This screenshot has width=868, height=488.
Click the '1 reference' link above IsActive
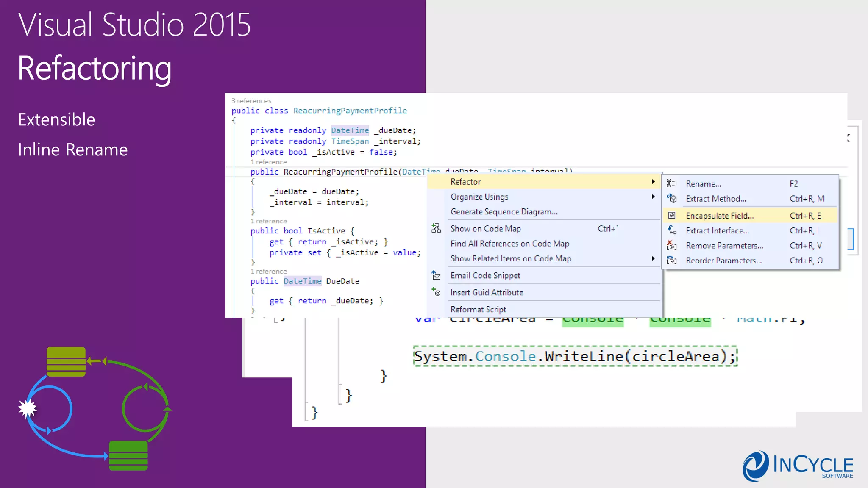pyautogui.click(x=268, y=221)
